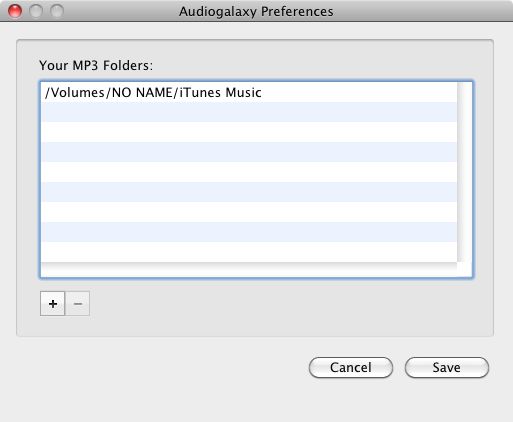Minimize the window using the middle title bar button
This screenshot has height=422, width=513.
coord(36,11)
